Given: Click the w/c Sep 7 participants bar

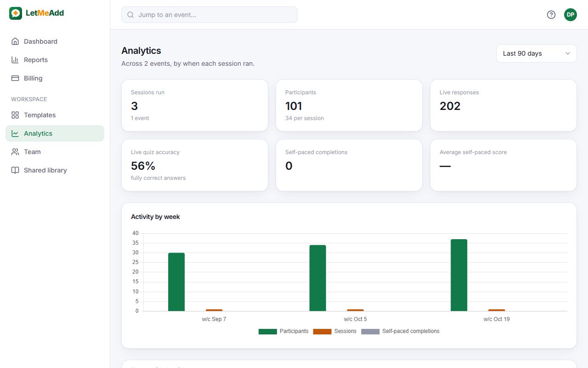Looking at the screenshot, I should pos(176,282).
